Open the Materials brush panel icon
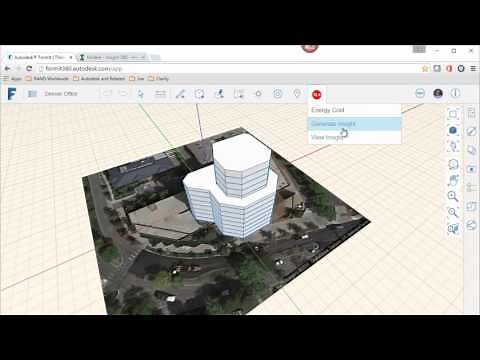 [x=471, y=131]
